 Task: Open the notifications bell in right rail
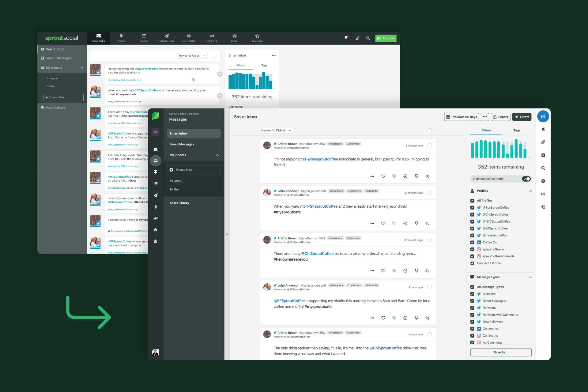(x=543, y=130)
